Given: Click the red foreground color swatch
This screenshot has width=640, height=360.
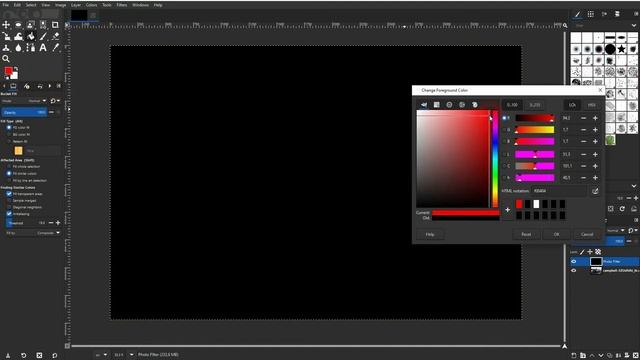Looking at the screenshot, I should 9,71.
